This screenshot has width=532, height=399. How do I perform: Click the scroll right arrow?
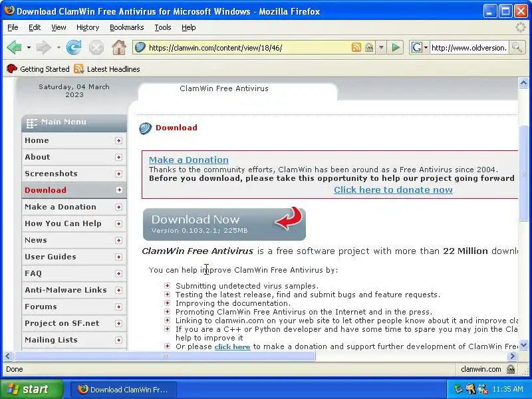(512, 356)
